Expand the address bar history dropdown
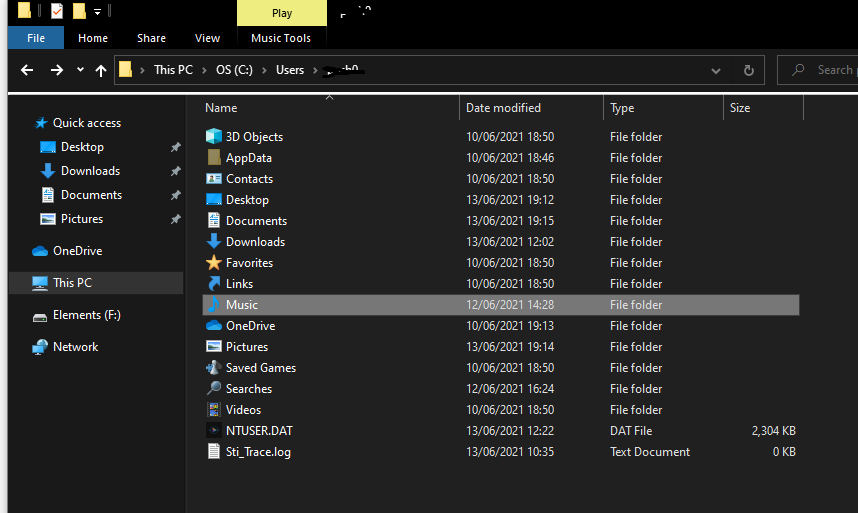This screenshot has width=858, height=513. [716, 71]
